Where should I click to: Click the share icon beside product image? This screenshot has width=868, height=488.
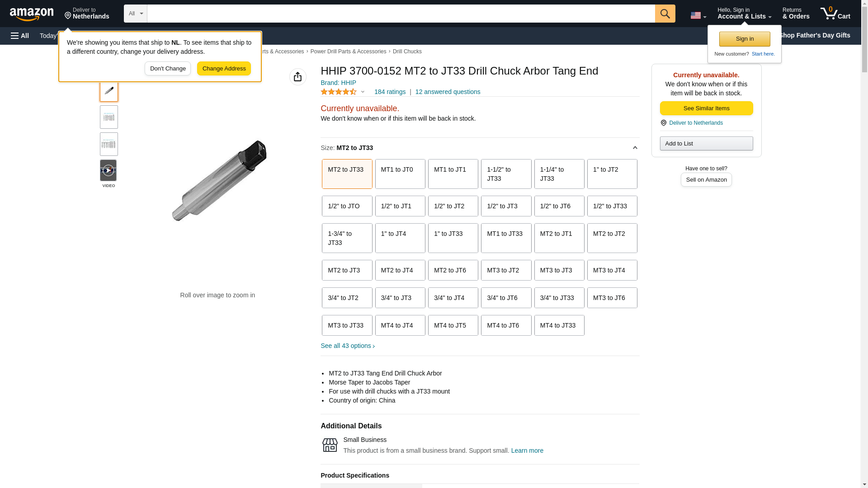coord(297,77)
